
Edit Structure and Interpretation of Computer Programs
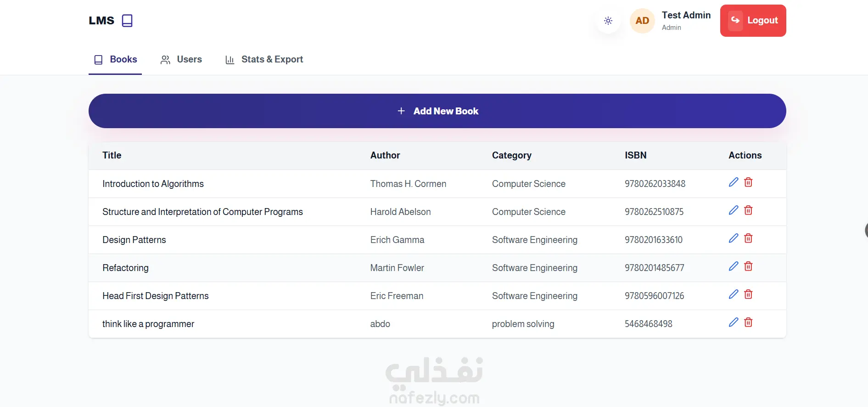tap(734, 210)
